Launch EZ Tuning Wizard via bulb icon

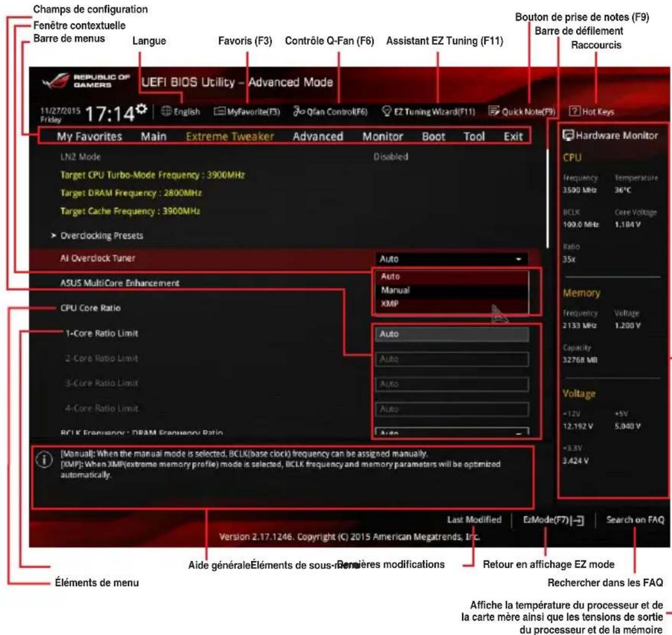tap(387, 111)
